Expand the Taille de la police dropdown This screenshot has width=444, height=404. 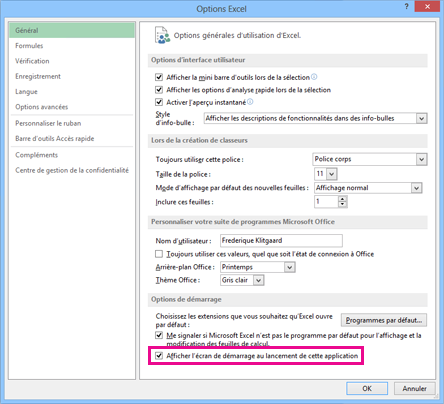[x=331, y=174]
